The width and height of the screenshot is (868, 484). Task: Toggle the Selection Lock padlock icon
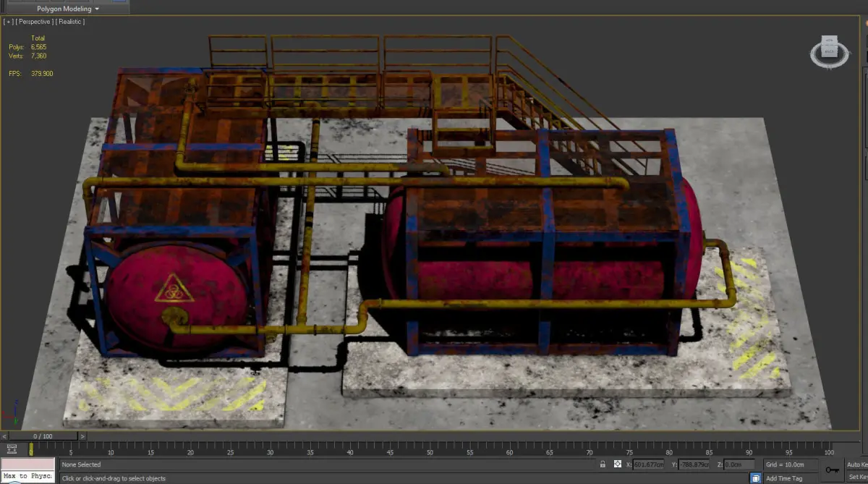pos(603,464)
